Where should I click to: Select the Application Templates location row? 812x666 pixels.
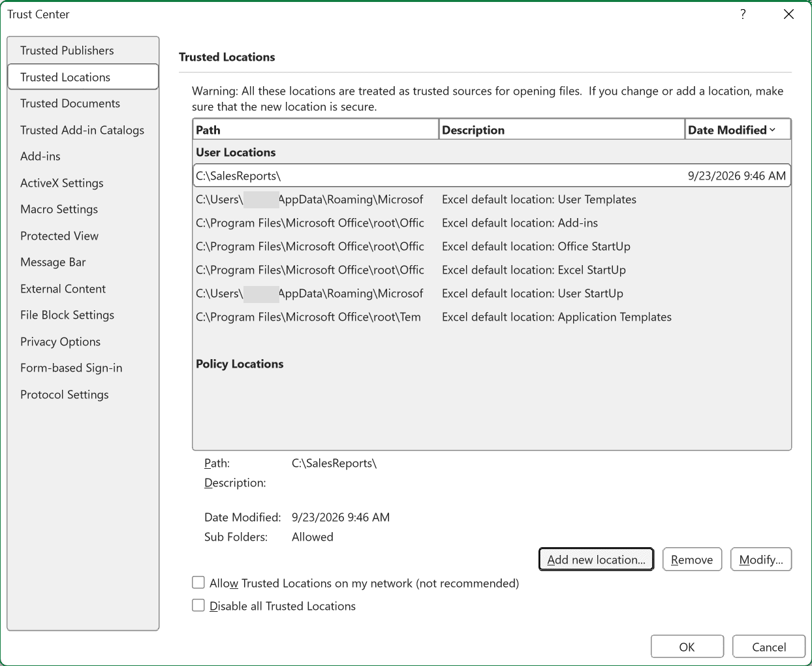tap(492, 317)
